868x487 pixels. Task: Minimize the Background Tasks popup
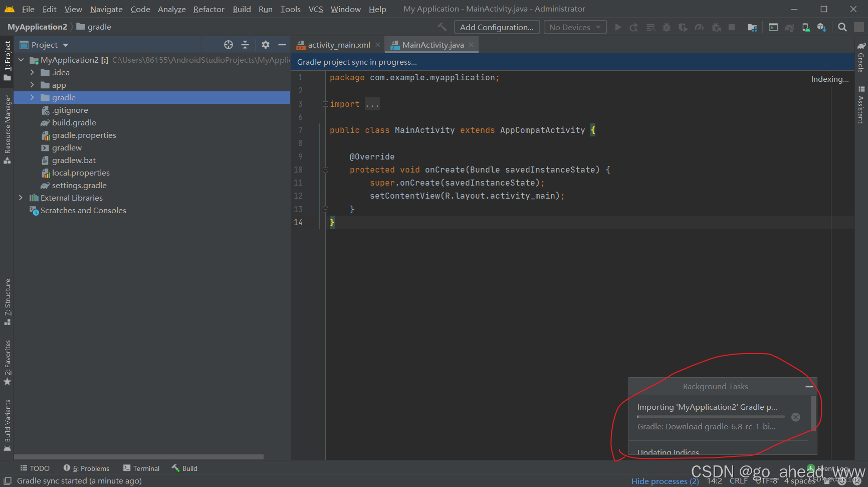pyautogui.click(x=809, y=386)
